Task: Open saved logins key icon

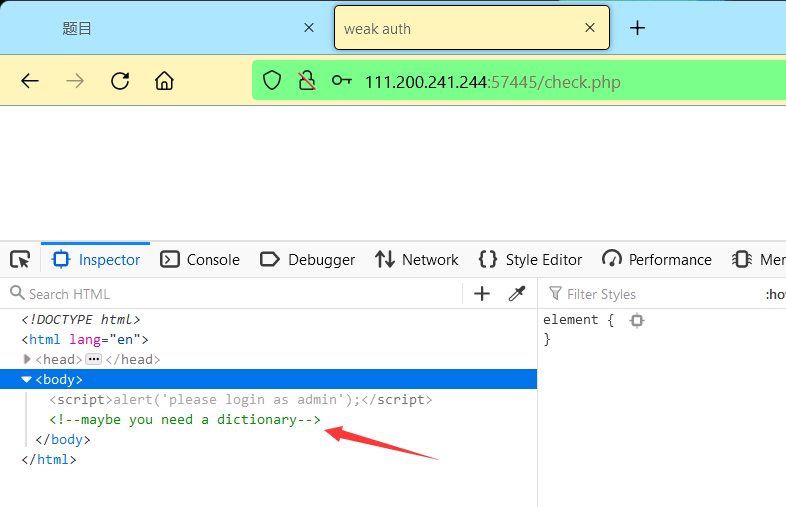Action: [x=342, y=80]
